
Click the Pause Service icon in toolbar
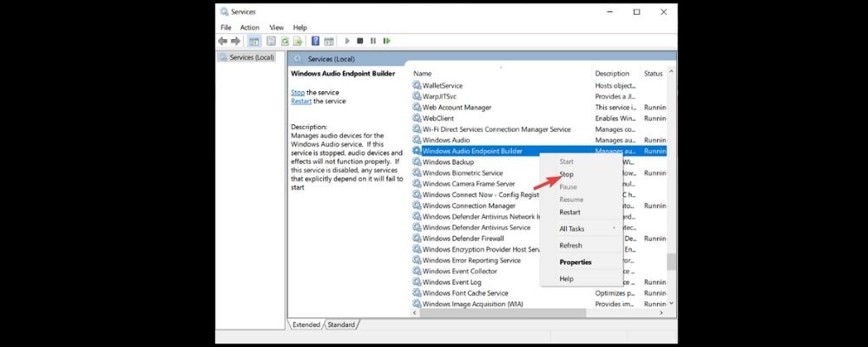pyautogui.click(x=373, y=41)
